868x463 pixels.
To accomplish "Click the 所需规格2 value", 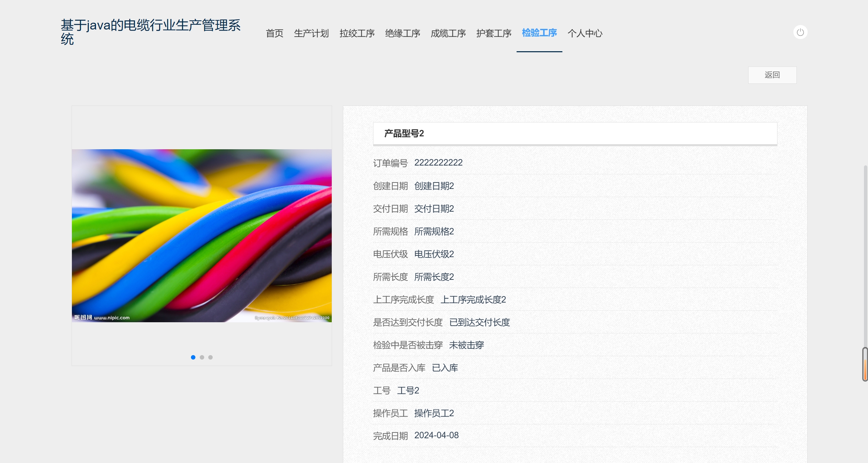I will (x=434, y=231).
